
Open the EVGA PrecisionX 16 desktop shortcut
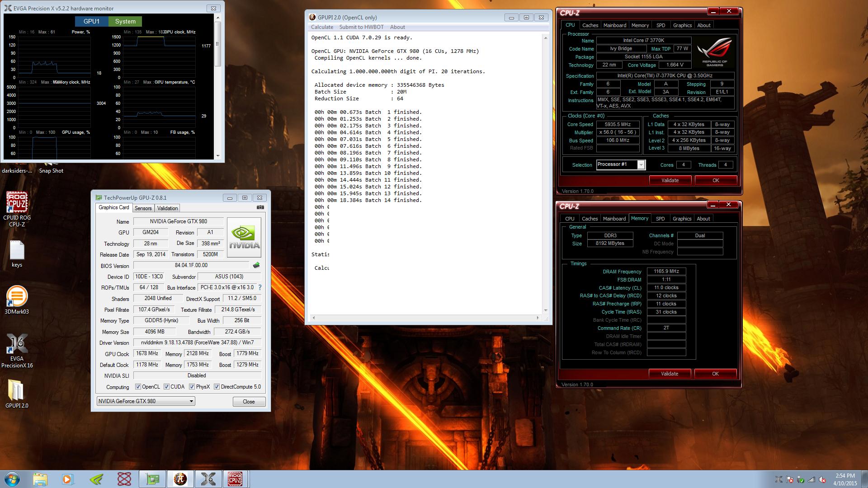pos(17,351)
